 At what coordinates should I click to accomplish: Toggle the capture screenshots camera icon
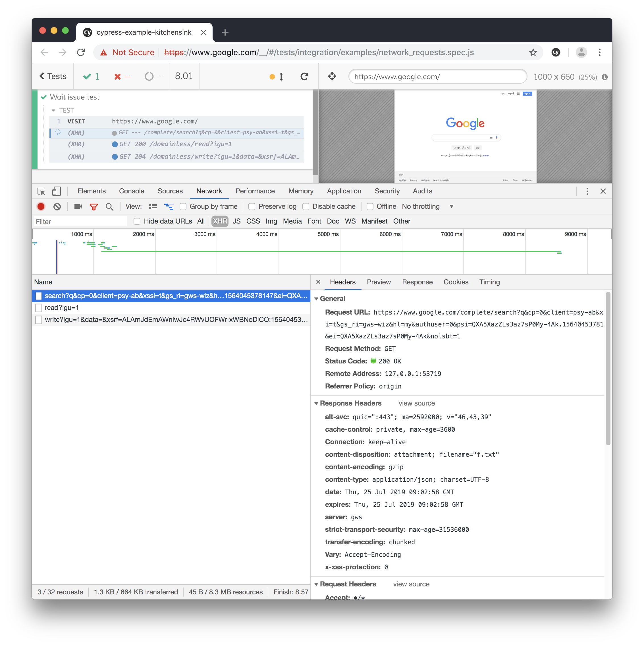pyautogui.click(x=78, y=207)
